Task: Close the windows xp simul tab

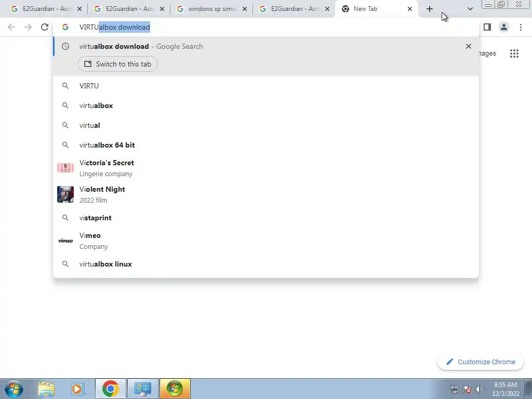Action: click(245, 9)
